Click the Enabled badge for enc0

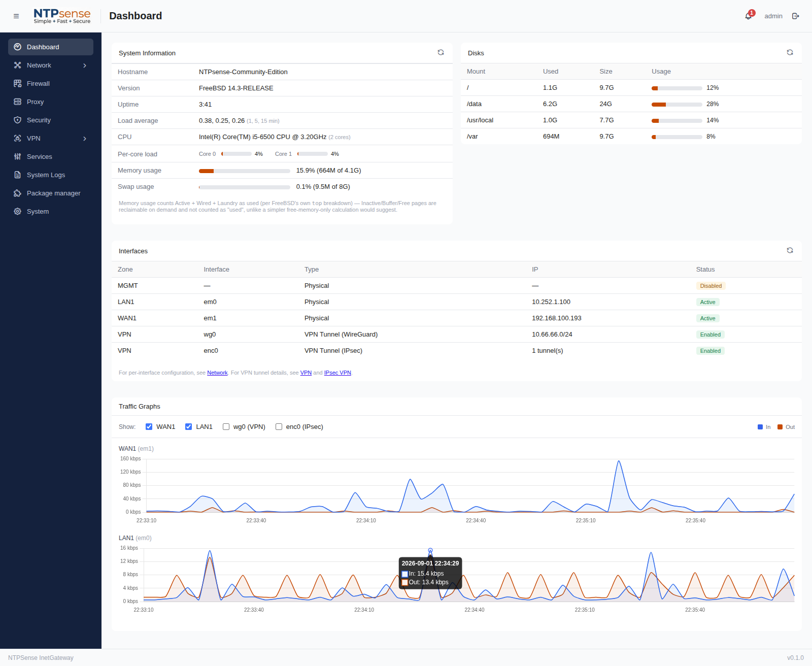(710, 351)
